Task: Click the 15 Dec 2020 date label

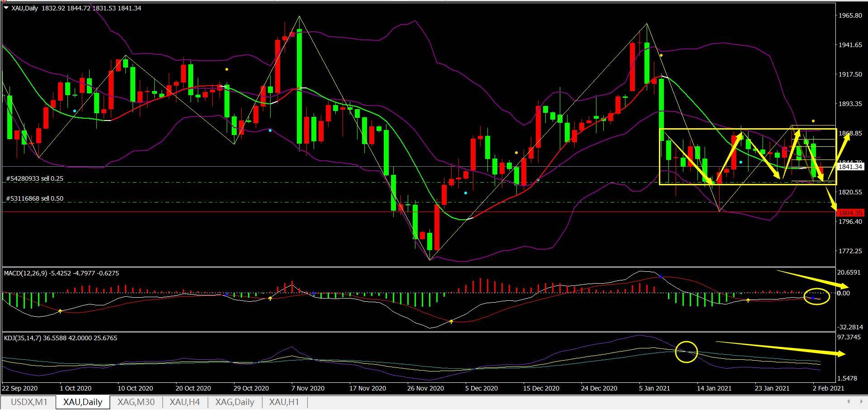Action: pyautogui.click(x=541, y=388)
